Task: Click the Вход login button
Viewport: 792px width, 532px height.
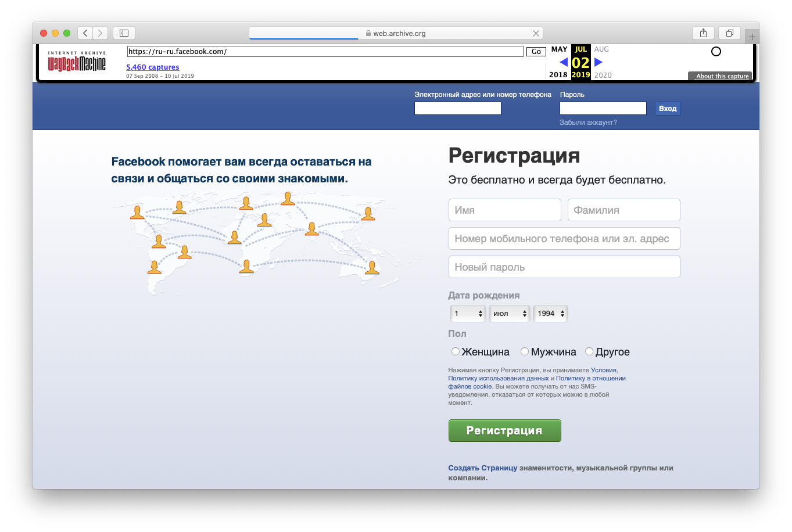Action: pos(667,109)
